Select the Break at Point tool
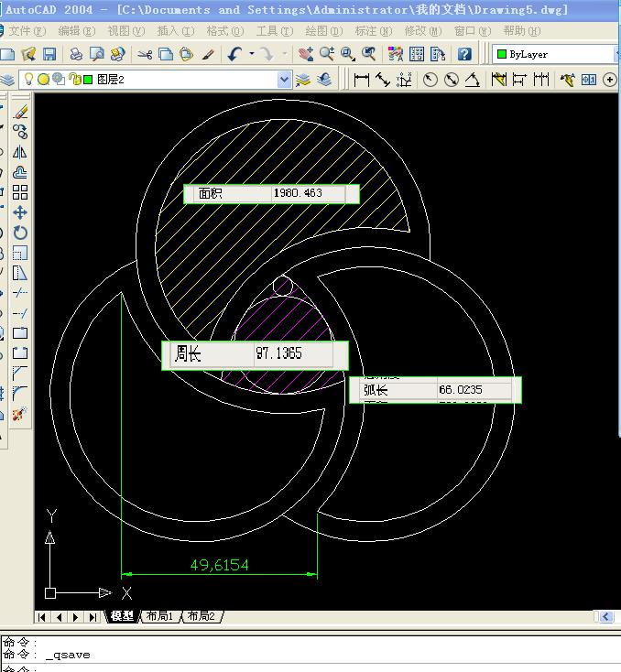 pyautogui.click(x=20, y=333)
